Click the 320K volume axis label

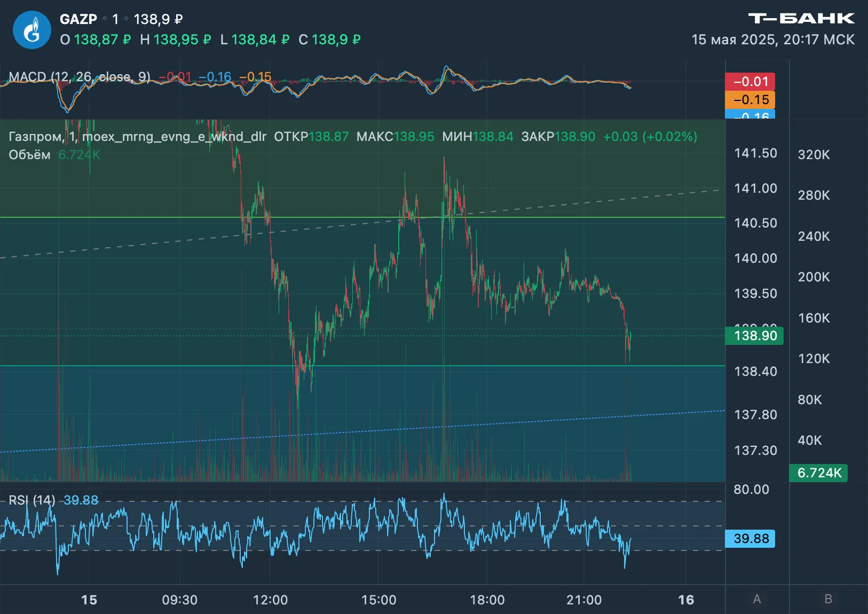coord(814,155)
